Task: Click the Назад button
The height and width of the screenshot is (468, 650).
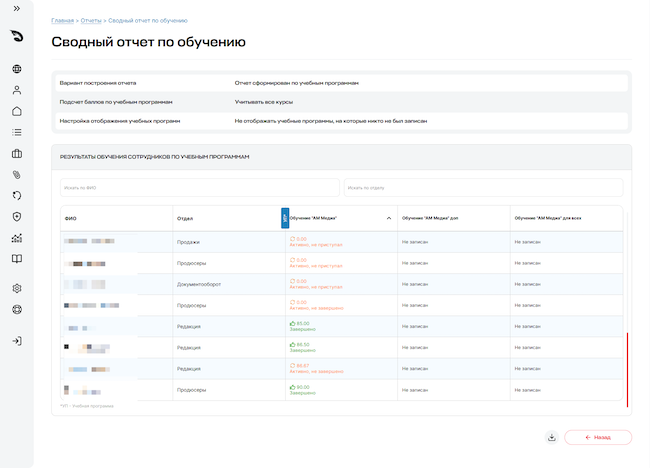Action: coord(598,437)
